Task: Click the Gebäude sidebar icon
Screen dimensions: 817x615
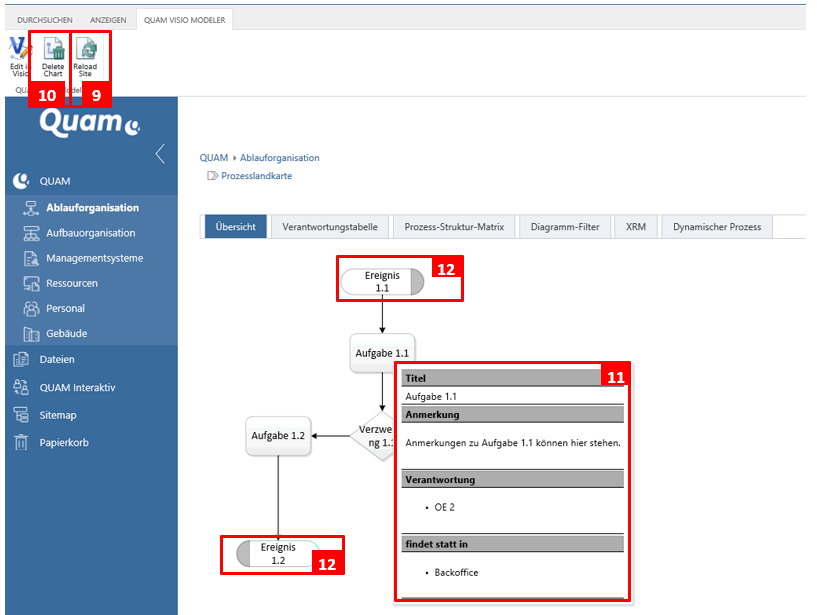Action: (x=32, y=334)
